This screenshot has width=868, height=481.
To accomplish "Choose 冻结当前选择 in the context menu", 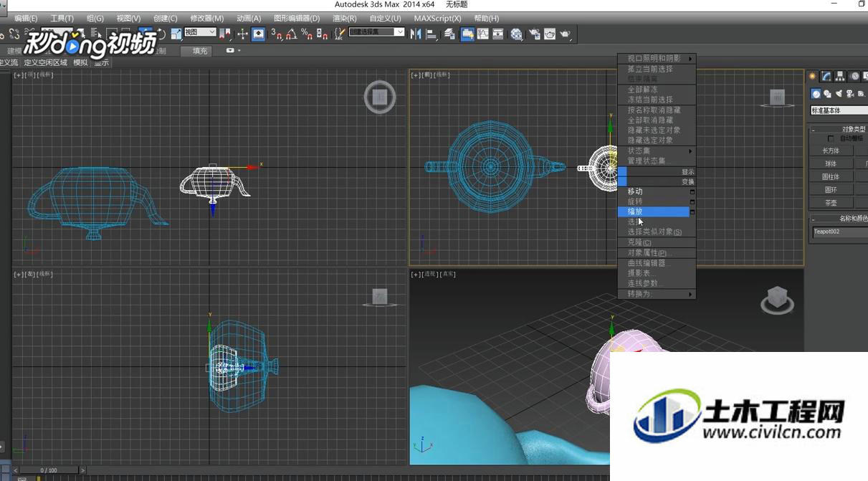I will [x=657, y=100].
